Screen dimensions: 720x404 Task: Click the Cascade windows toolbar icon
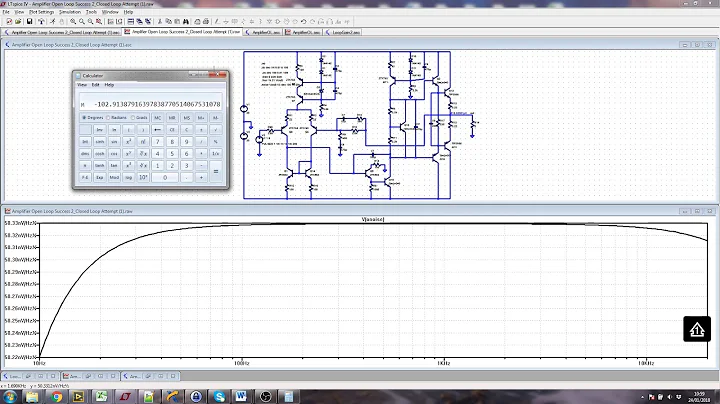(139, 22)
